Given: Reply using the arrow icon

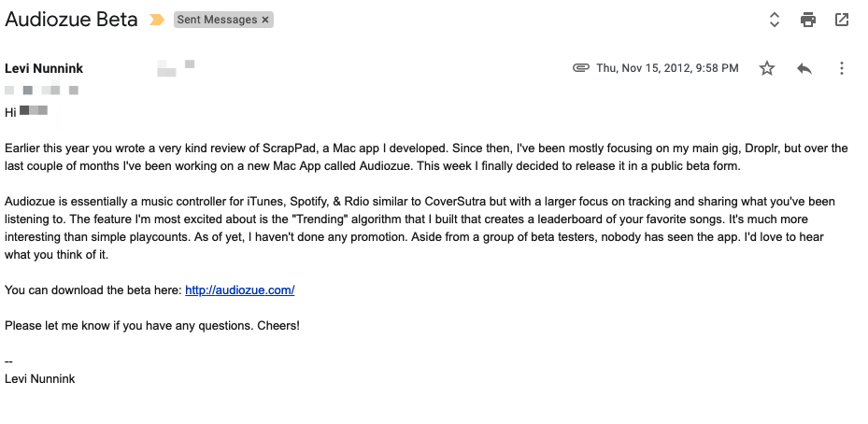Looking at the screenshot, I should 804,68.
